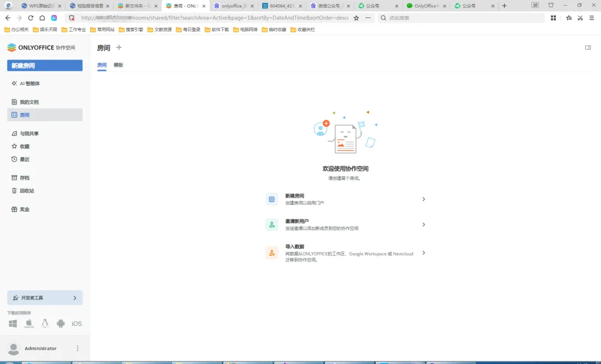Switch to the WPS原始记录 browser tab
The image size is (601, 364).
[41, 6]
